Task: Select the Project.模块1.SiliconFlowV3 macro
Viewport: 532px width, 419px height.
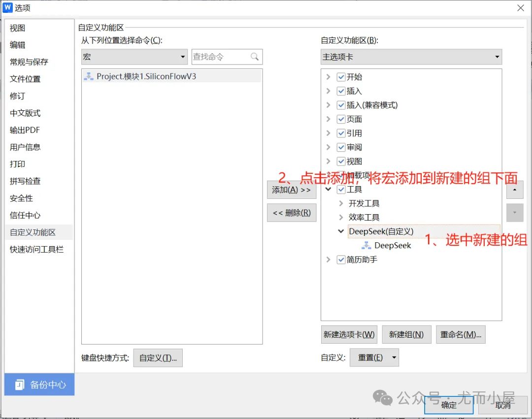Action: pyautogui.click(x=172, y=76)
